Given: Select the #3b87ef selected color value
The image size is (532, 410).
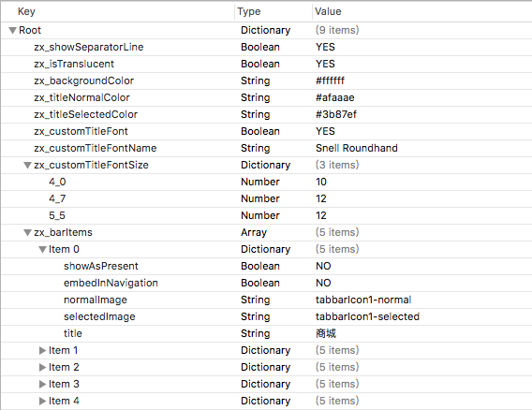Looking at the screenshot, I should tap(336, 114).
